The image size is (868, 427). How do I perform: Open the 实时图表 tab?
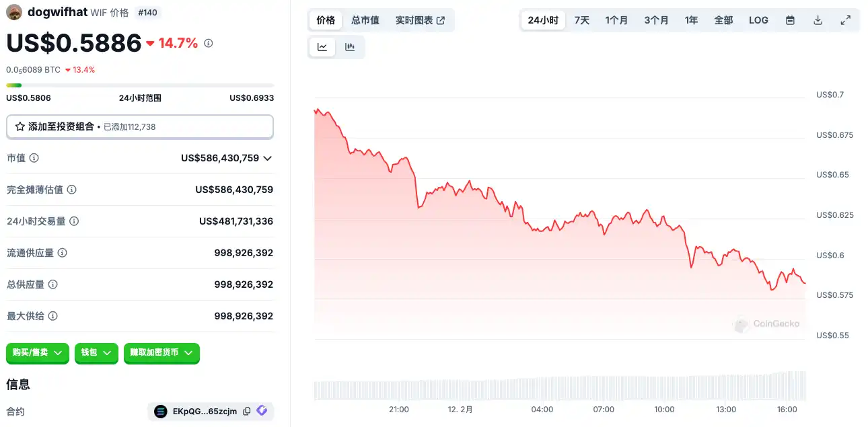(x=420, y=20)
